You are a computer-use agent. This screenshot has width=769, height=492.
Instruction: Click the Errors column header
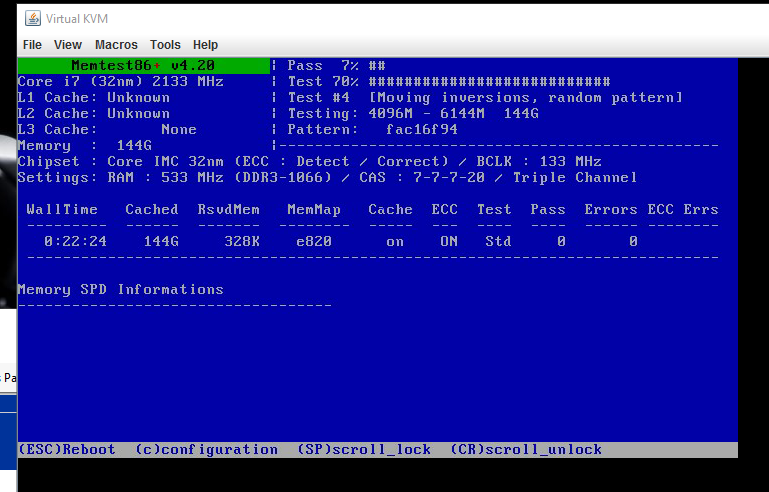pyautogui.click(x=611, y=209)
